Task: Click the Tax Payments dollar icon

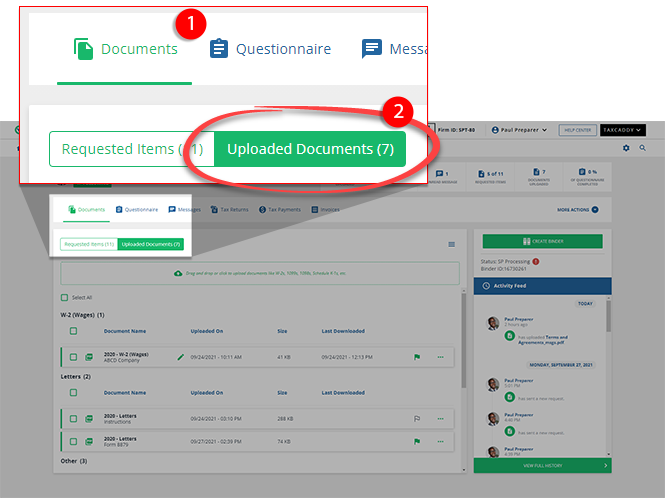Action: click(x=262, y=210)
